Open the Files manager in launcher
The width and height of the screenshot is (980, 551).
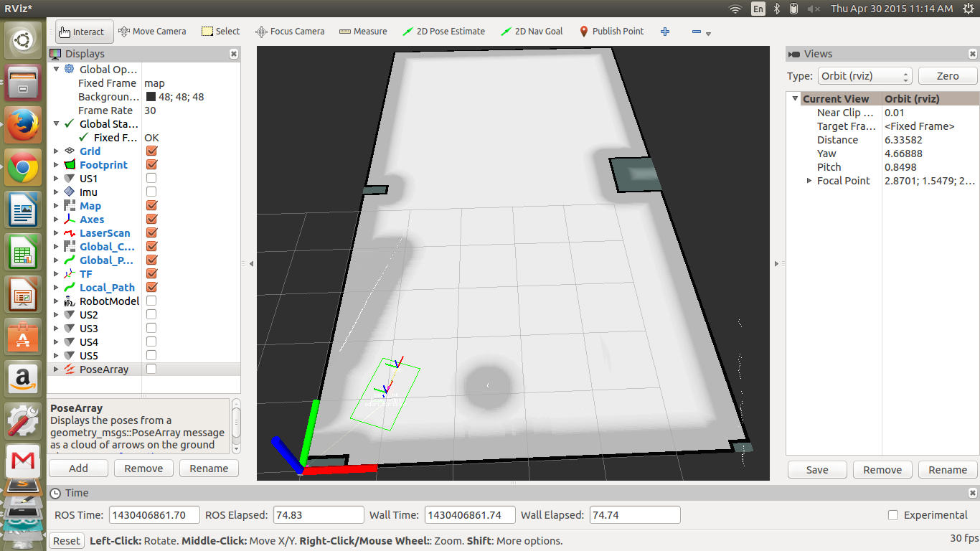23,83
